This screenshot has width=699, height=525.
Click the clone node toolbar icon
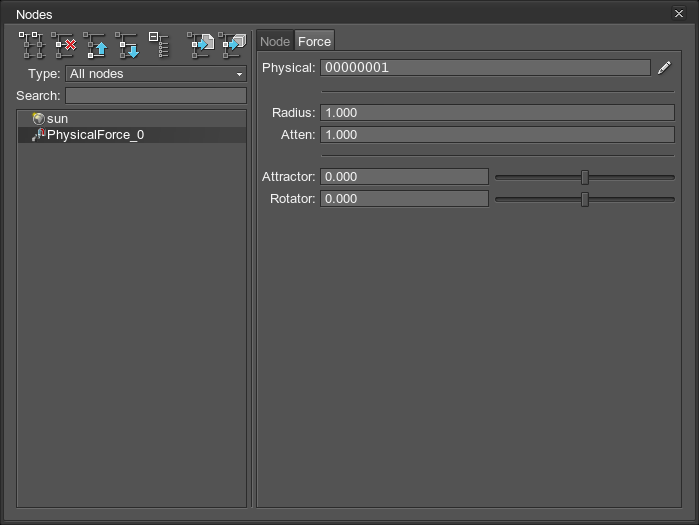point(31,45)
